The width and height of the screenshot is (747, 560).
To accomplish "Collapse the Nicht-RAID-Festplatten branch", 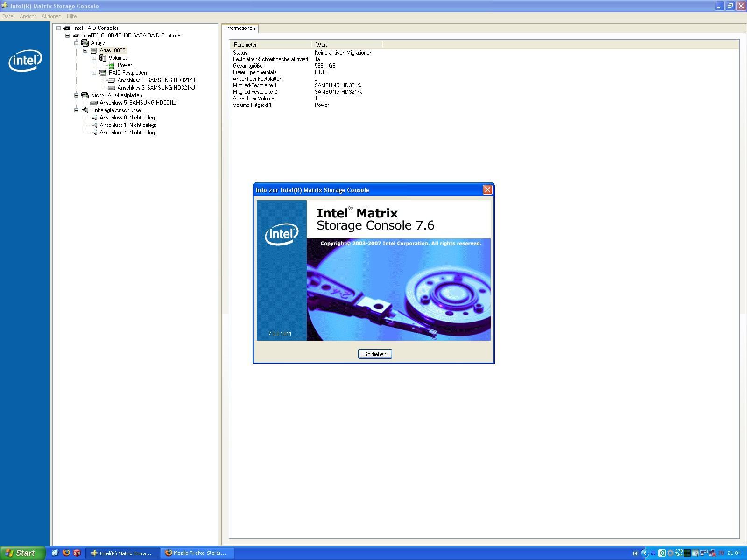I will (76, 95).
